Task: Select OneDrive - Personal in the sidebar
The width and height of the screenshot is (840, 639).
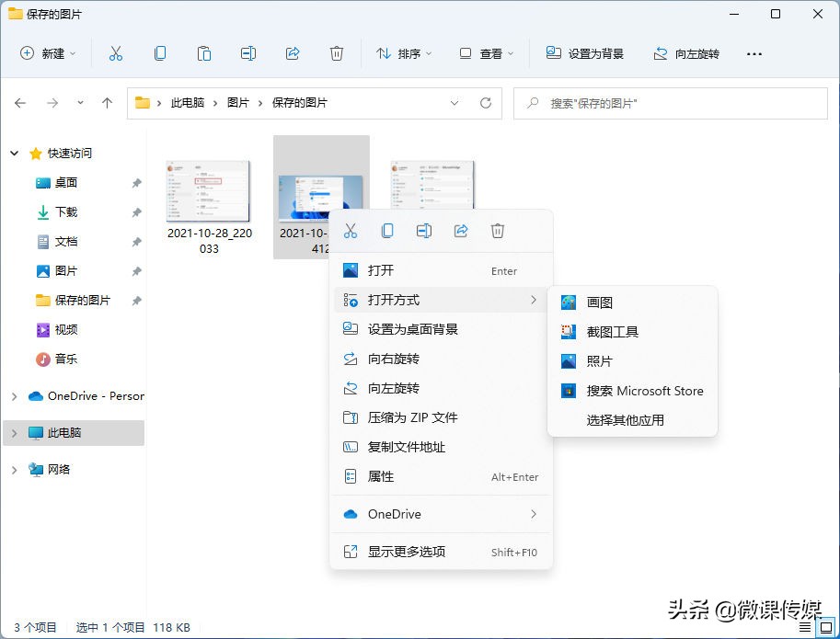Action: pyautogui.click(x=96, y=396)
